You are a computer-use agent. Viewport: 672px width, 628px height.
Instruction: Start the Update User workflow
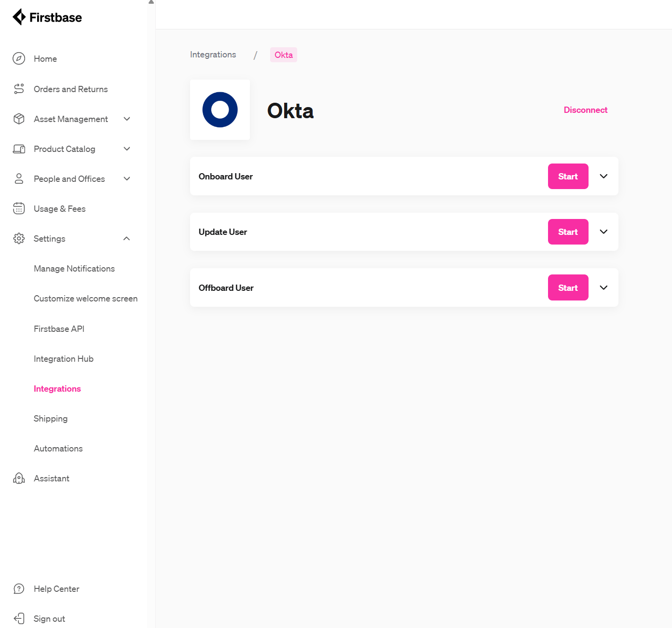(x=568, y=232)
